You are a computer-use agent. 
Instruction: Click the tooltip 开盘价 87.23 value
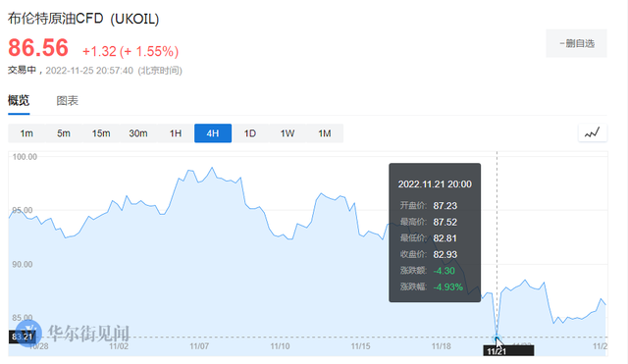click(445, 206)
